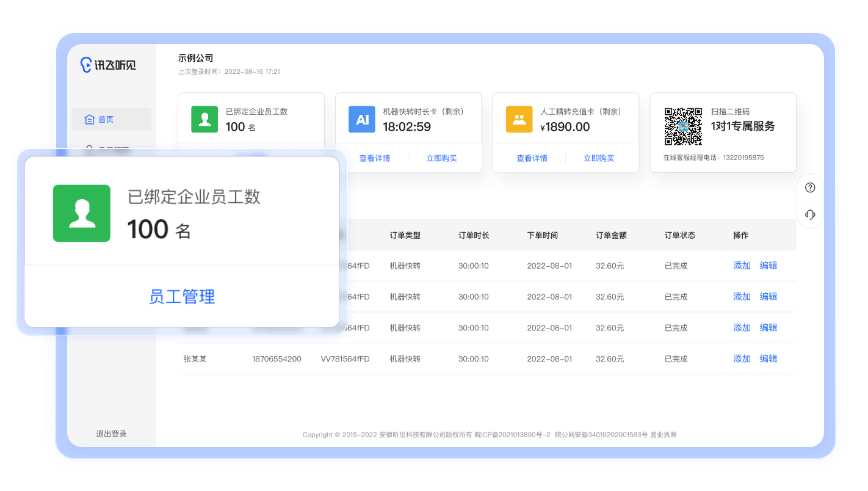This screenshot has width=868, height=491.
Task: Open customer service headset icon
Action: click(810, 214)
